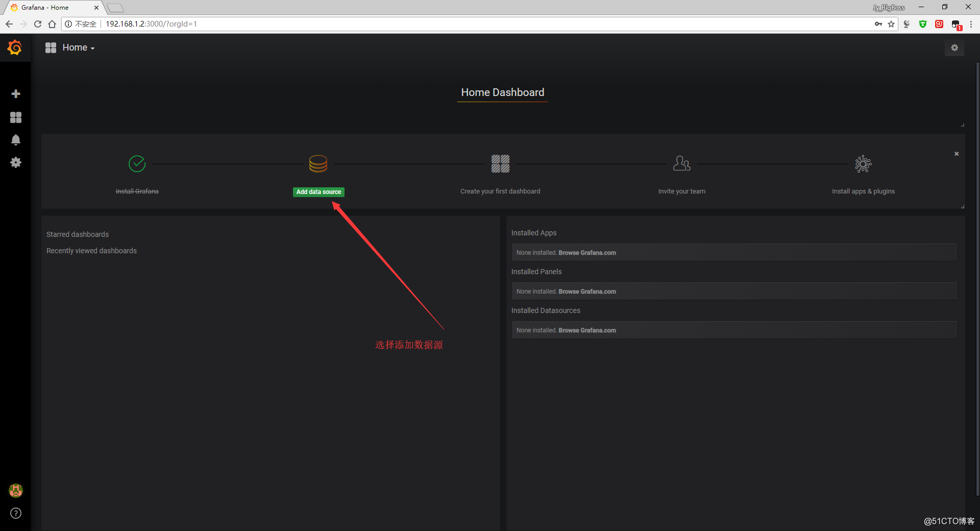Bookmark this page with the star icon
The width and height of the screenshot is (980, 531).
[891, 24]
